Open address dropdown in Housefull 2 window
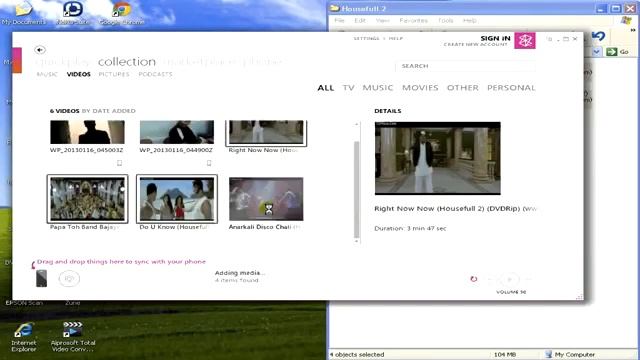Image resolution: width=640 pixels, height=360 pixels. coord(596,52)
